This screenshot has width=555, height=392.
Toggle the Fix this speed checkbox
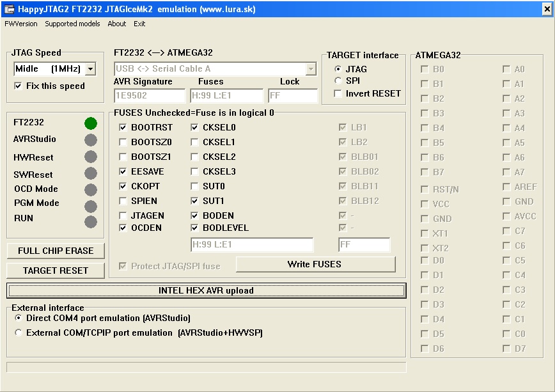[x=18, y=86]
